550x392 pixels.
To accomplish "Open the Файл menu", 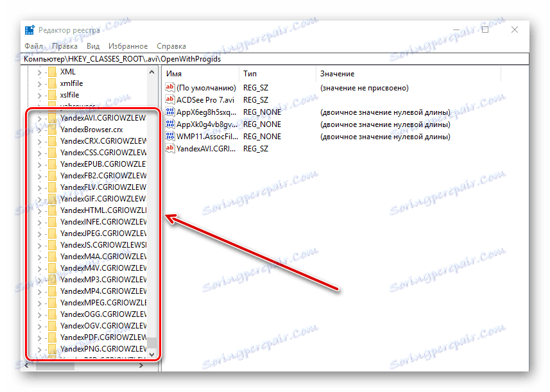I will tap(33, 46).
